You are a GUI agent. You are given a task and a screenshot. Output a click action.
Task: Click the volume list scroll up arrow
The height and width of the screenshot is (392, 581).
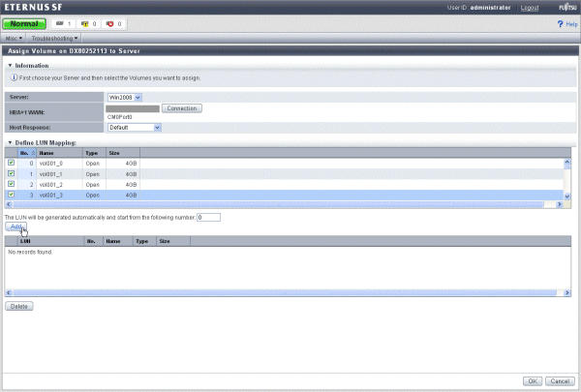[566, 163]
